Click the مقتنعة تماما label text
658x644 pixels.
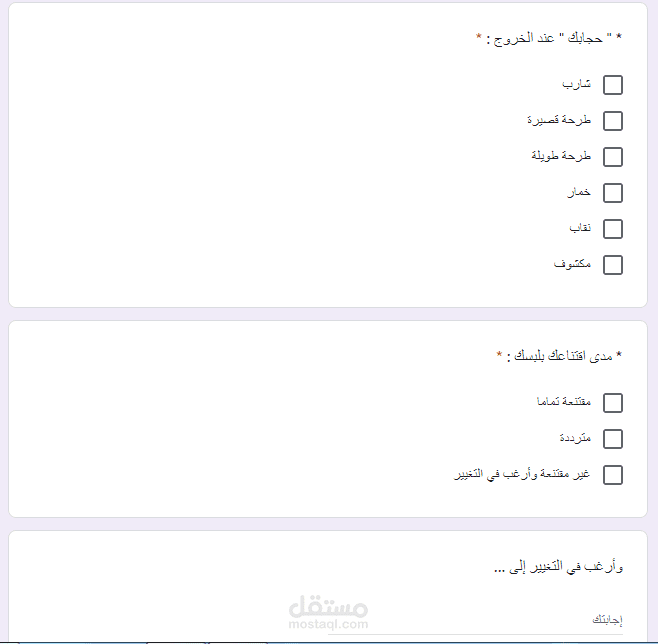[x=564, y=403]
